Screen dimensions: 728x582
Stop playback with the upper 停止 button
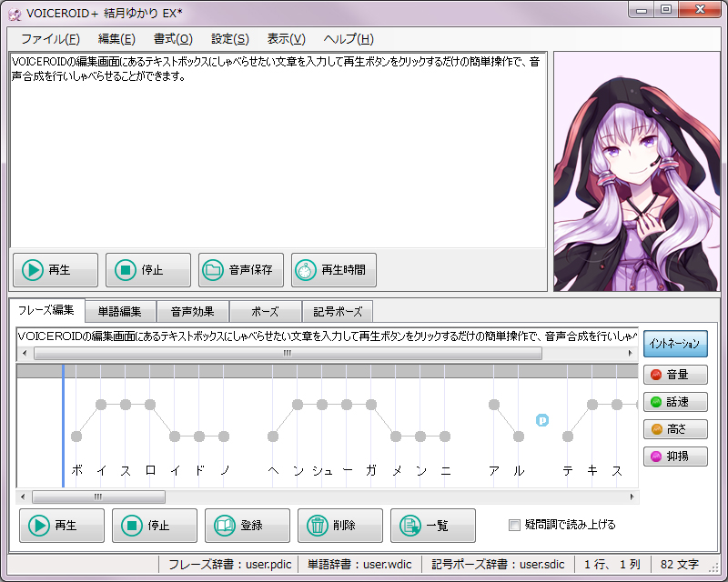(x=148, y=270)
